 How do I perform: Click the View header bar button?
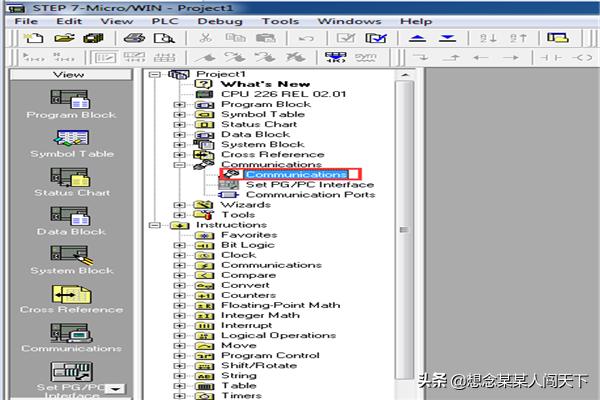(x=70, y=74)
